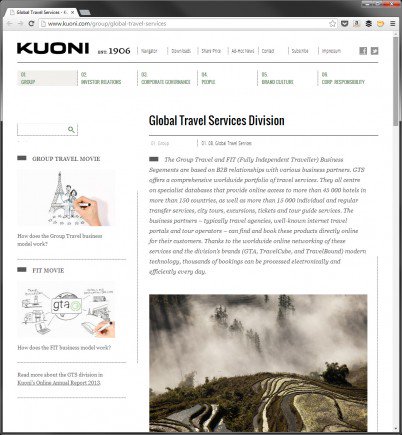
Task: Click the browser back arrow
Action: pyautogui.click(x=9, y=24)
